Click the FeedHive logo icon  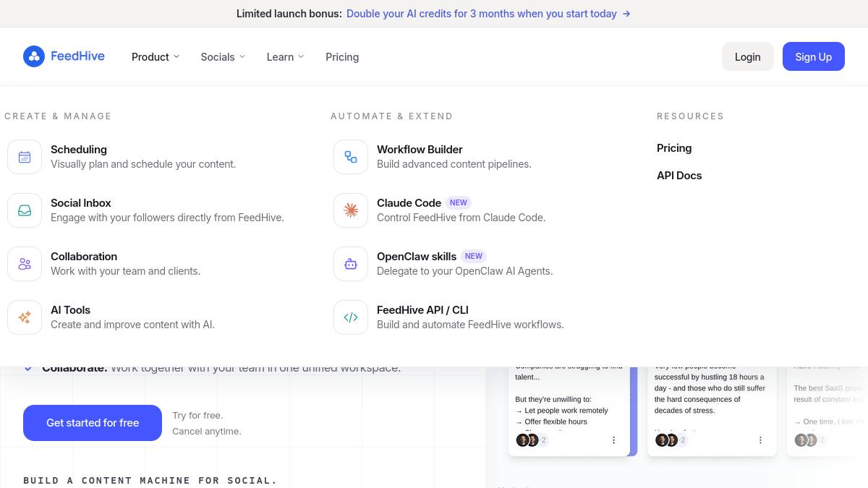(34, 56)
